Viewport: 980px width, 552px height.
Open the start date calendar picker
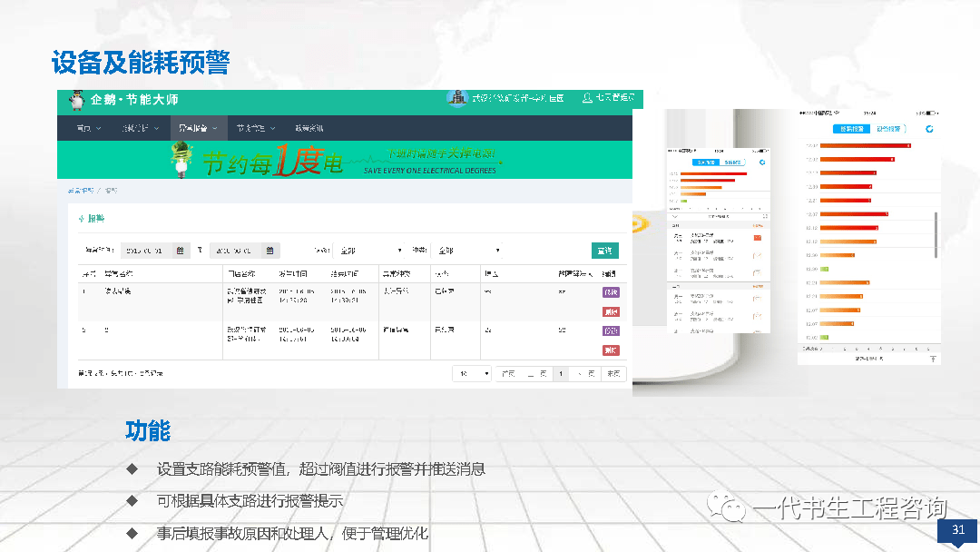coord(180,251)
